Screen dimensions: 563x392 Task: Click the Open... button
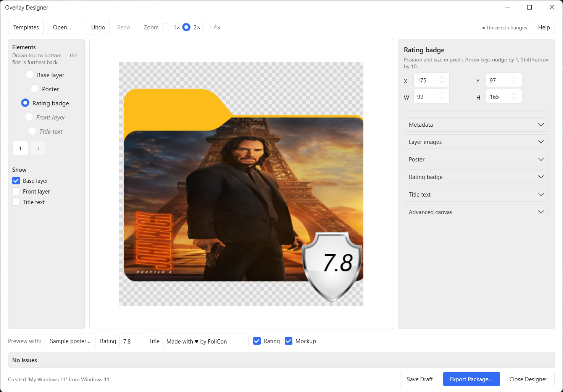tap(62, 27)
